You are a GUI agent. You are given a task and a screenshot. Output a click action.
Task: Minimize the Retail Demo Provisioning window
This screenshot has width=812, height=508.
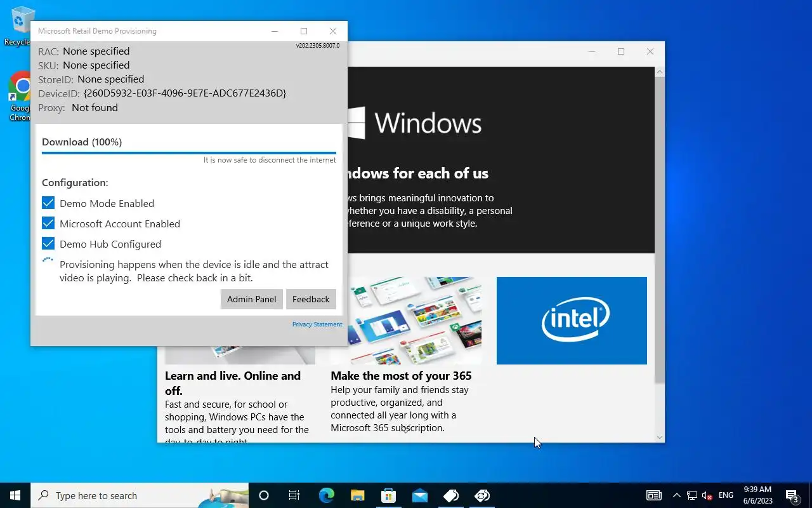[275, 31]
